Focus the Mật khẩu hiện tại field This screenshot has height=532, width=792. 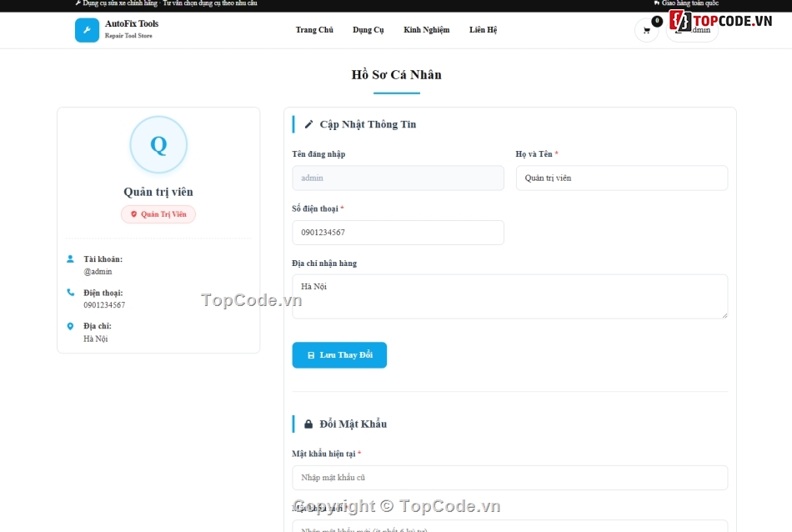coord(509,478)
